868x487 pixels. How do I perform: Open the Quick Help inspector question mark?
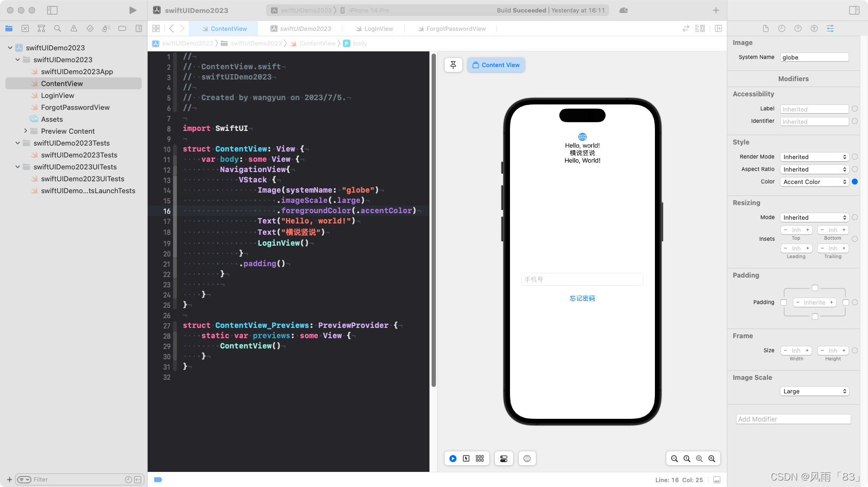click(x=798, y=28)
